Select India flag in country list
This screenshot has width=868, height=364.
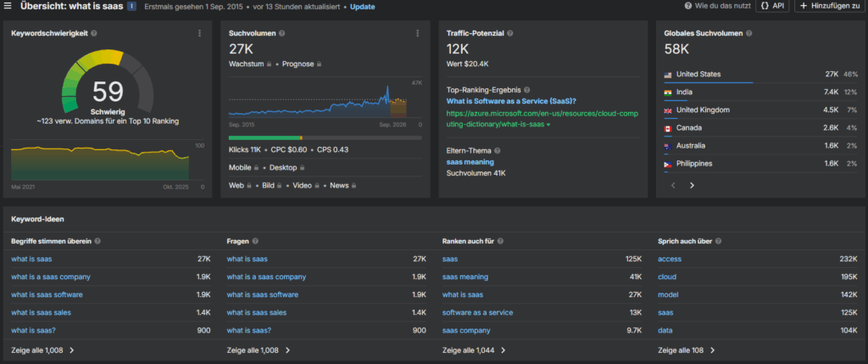pyautogui.click(x=668, y=92)
